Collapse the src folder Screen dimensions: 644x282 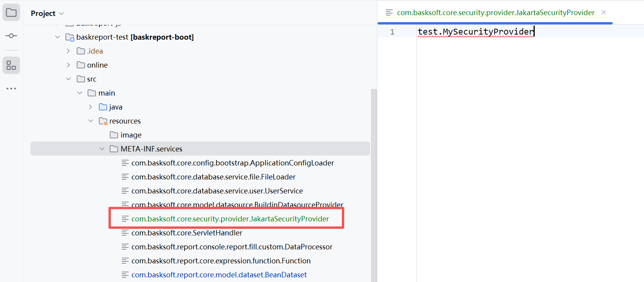68,79
